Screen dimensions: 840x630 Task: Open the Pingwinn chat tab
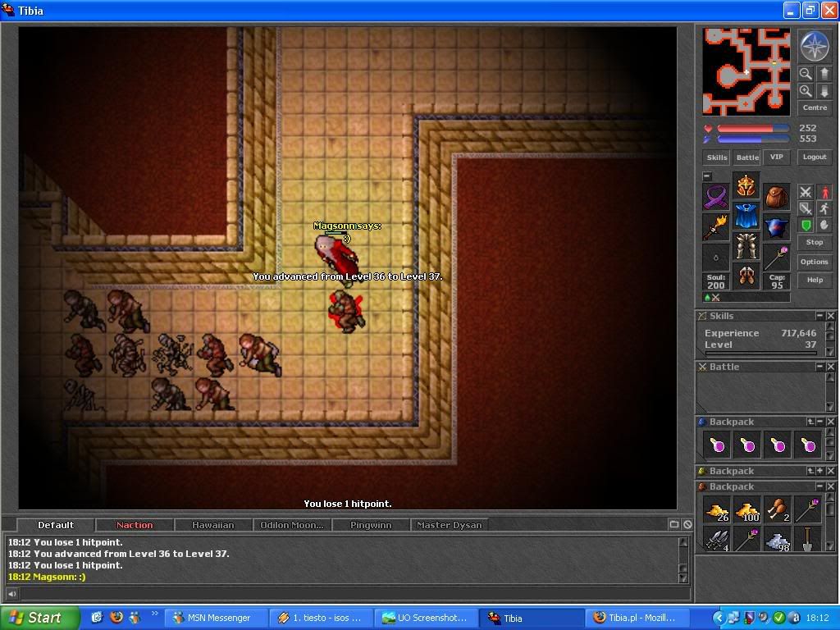coord(370,525)
